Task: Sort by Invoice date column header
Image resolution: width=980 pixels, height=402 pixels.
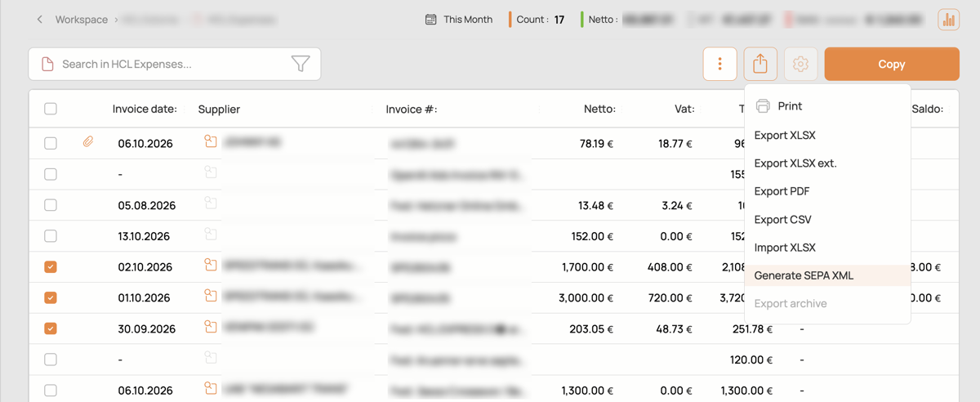Action: click(x=145, y=109)
